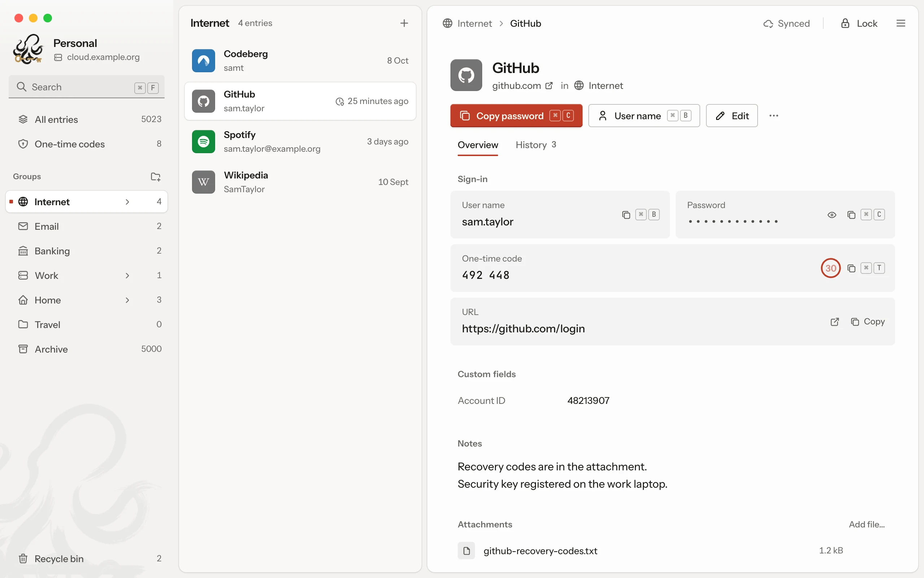Click the Email envelope icon
Viewport: 924px width, 578px height.
point(23,226)
